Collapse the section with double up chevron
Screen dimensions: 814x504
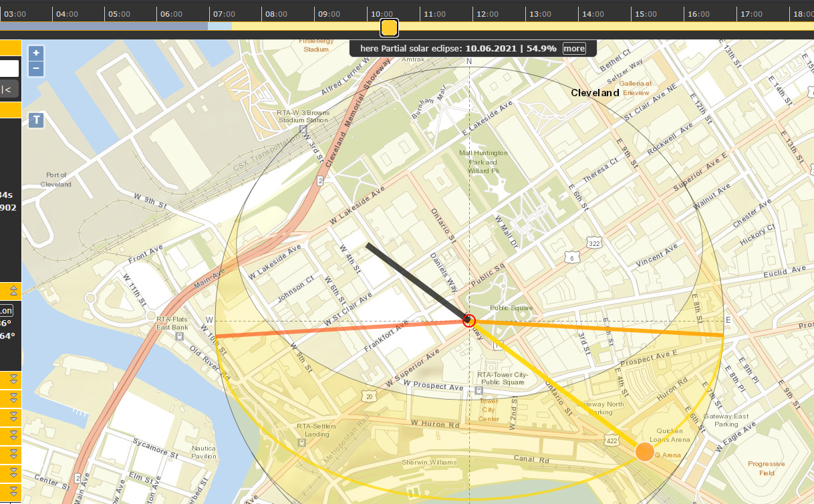click(x=13, y=291)
